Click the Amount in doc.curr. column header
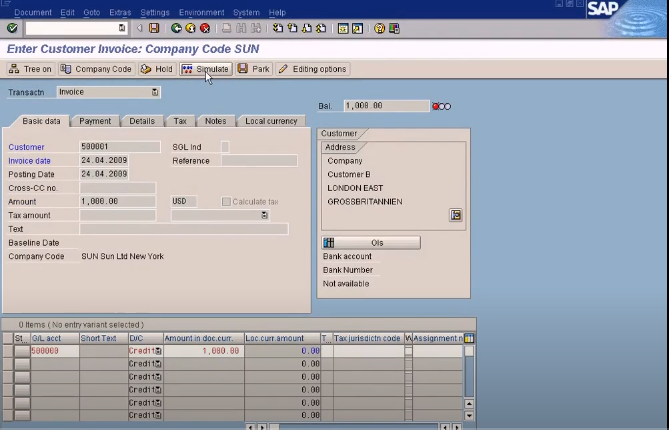 (x=204, y=338)
